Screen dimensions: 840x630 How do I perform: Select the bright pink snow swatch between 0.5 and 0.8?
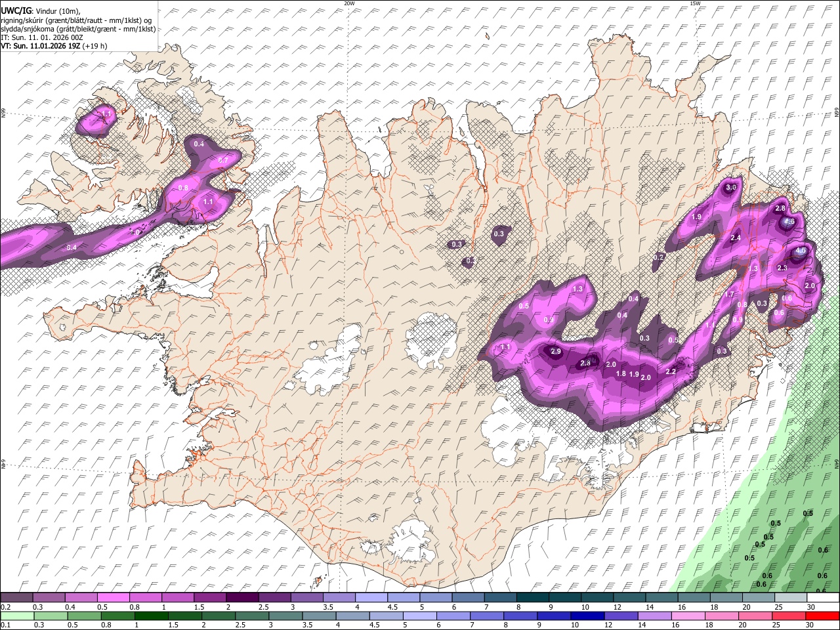click(113, 598)
